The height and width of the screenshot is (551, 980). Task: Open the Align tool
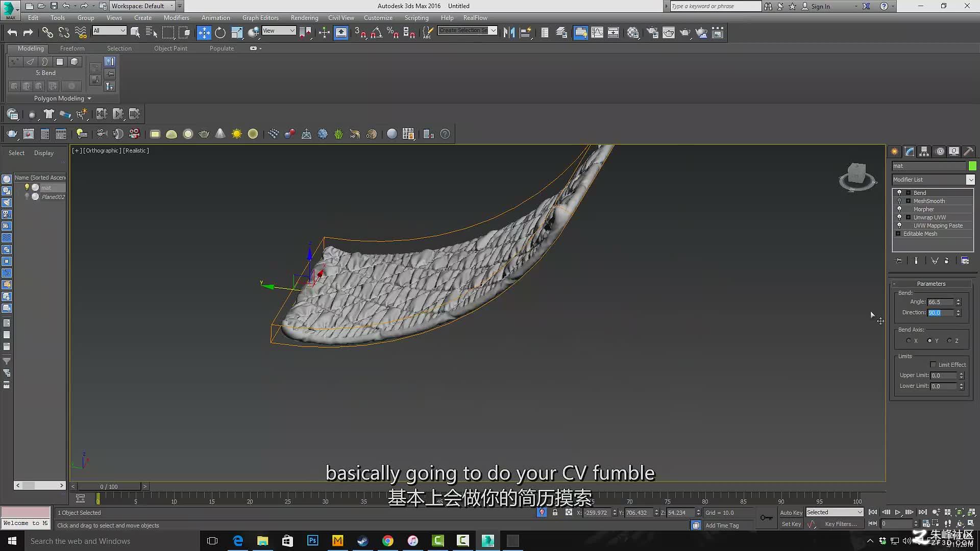525,33
